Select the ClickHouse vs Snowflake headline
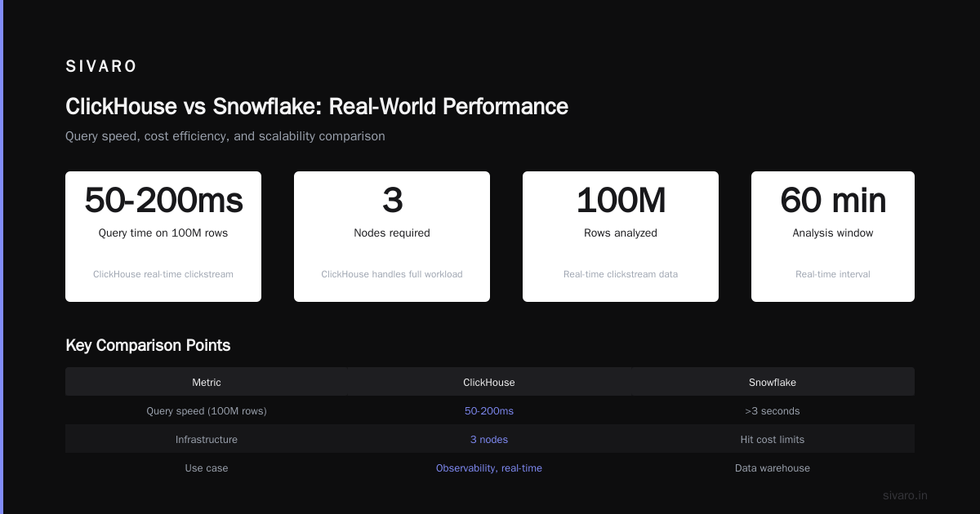Image resolution: width=980 pixels, height=514 pixels. [x=317, y=106]
